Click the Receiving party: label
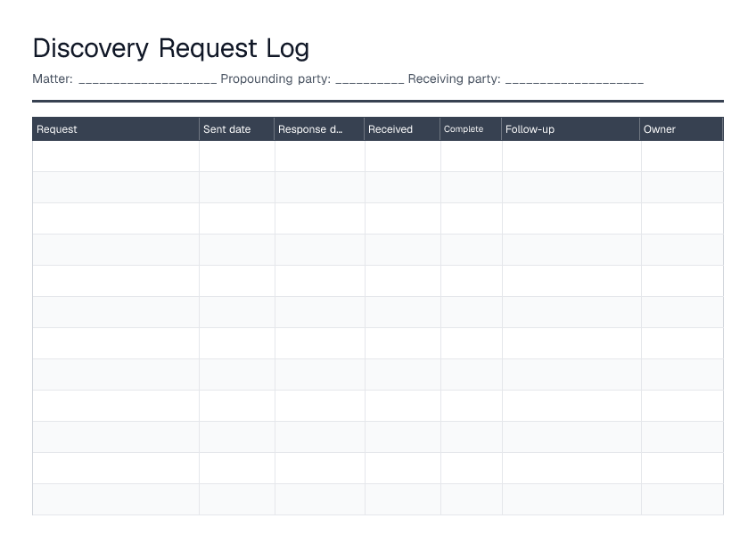Viewport: 756px width, 535px height. click(x=454, y=78)
